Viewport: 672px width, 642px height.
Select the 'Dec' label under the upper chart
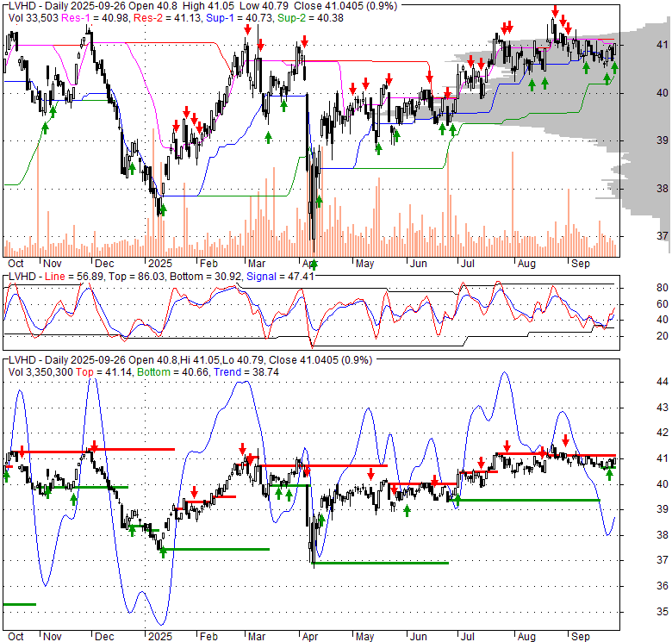pyautogui.click(x=104, y=263)
